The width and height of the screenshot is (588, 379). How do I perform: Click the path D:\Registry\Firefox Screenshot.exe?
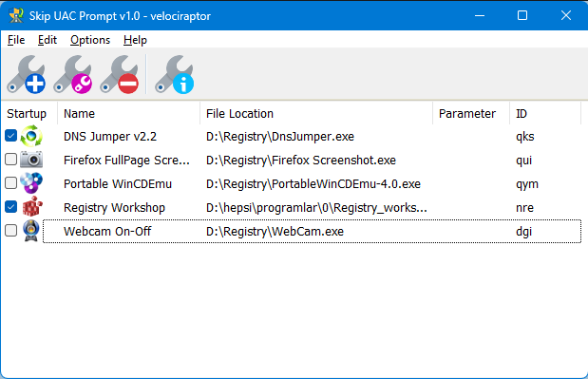click(x=301, y=161)
